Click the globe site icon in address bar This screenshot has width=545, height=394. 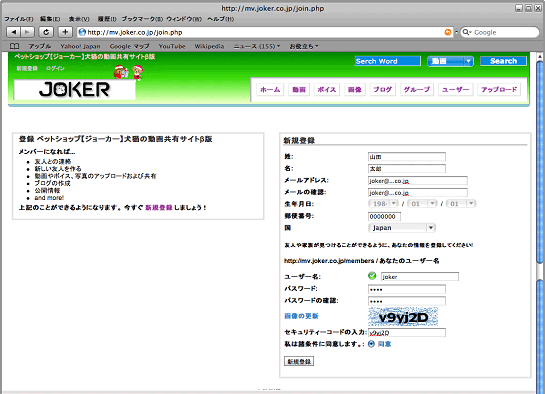coord(82,32)
